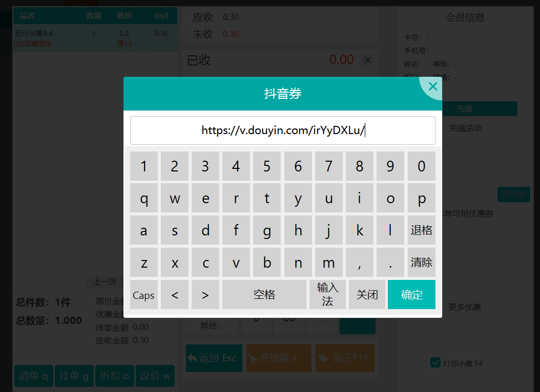This screenshot has height=392, width=540.
Task: Tap the 4 key on the keypad
Action: point(236,166)
